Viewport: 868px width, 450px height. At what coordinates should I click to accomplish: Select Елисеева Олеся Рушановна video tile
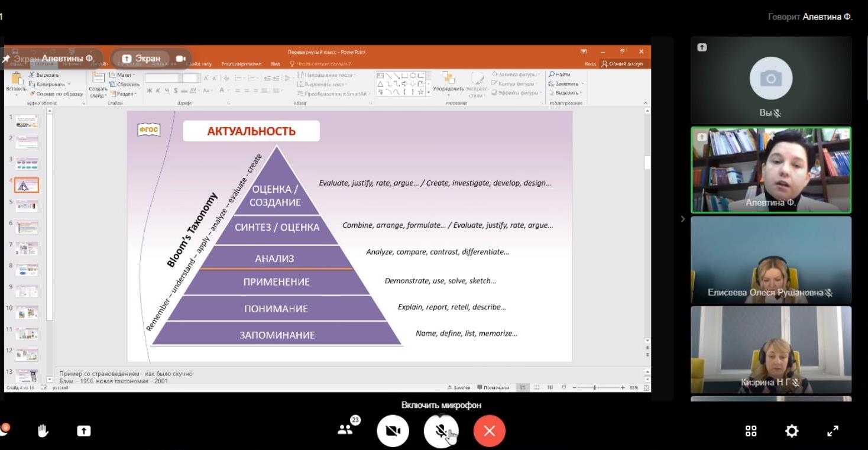770,260
